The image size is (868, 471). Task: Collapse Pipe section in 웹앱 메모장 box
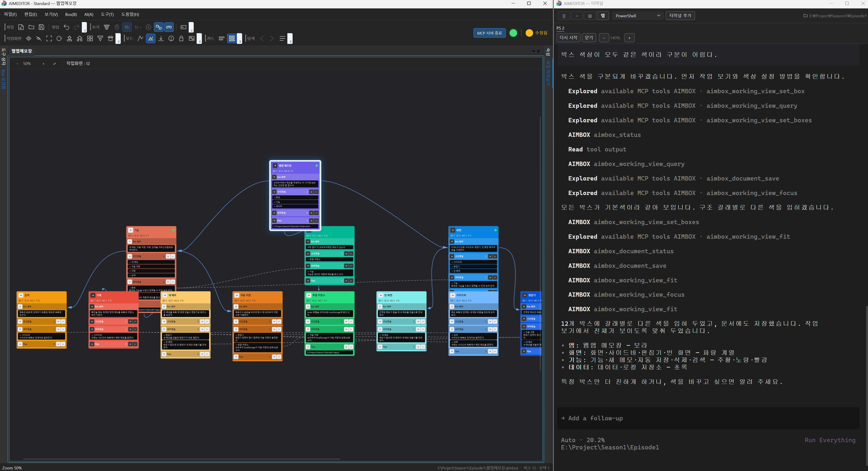click(x=275, y=221)
